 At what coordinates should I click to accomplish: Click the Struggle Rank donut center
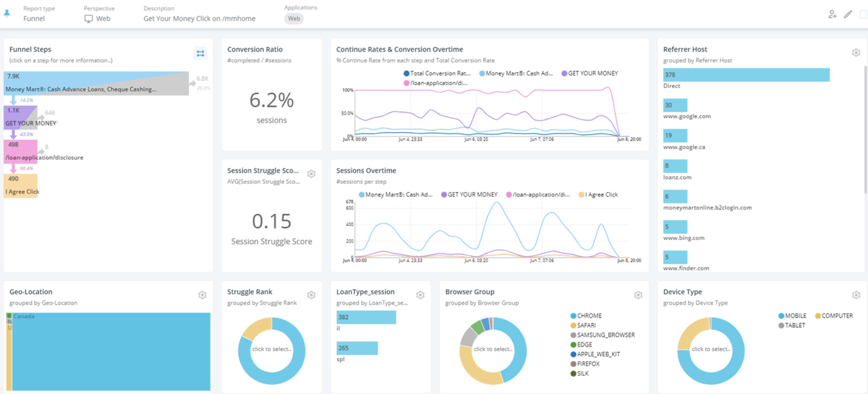pos(272,349)
